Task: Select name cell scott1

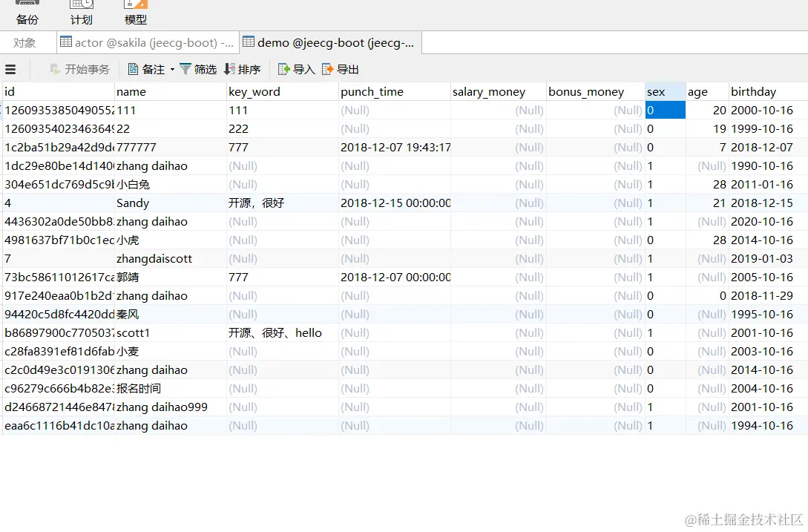Action: 171,333
